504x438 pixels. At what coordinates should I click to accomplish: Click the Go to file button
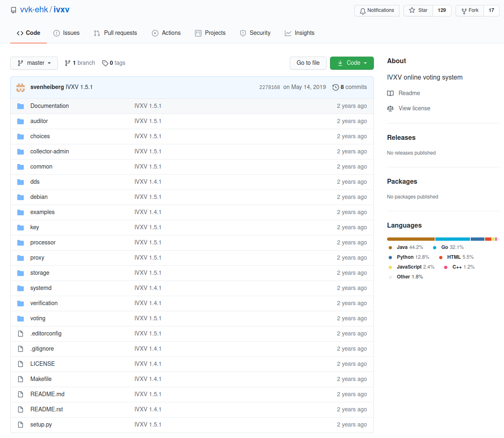tap(308, 63)
